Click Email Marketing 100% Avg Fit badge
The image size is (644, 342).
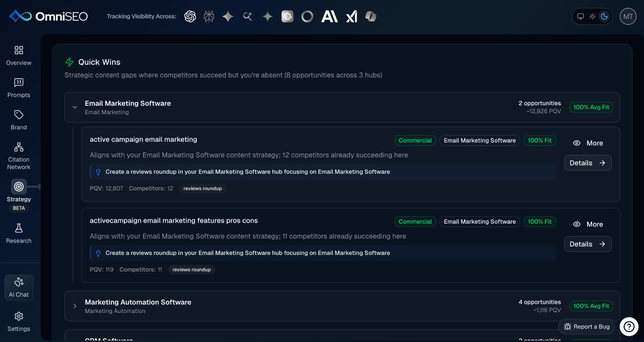click(591, 107)
